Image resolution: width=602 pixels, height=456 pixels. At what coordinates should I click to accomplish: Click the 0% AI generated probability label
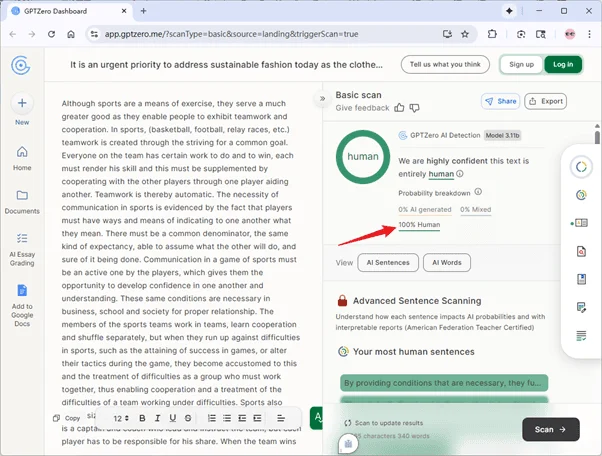pos(425,210)
